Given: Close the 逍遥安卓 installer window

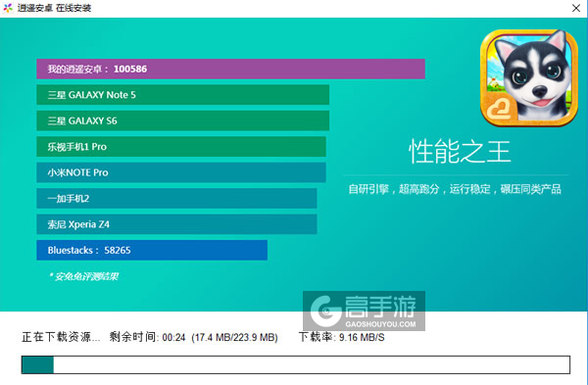Looking at the screenshot, I should (576, 8).
